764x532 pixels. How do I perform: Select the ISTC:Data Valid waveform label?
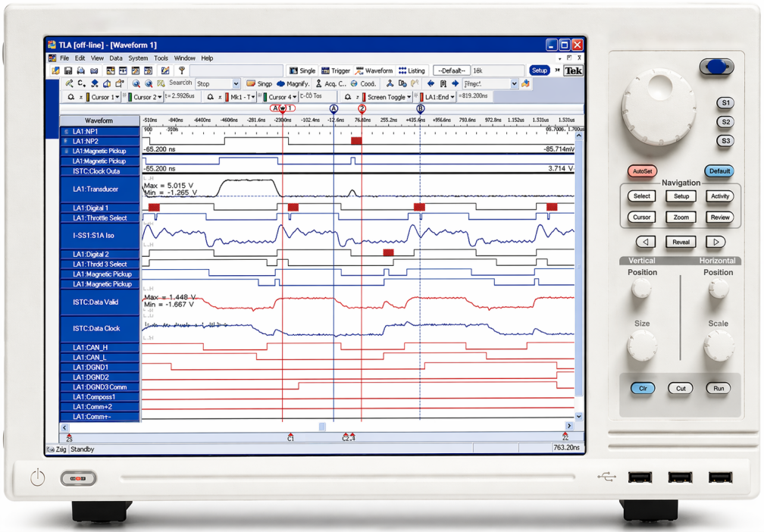click(99, 302)
